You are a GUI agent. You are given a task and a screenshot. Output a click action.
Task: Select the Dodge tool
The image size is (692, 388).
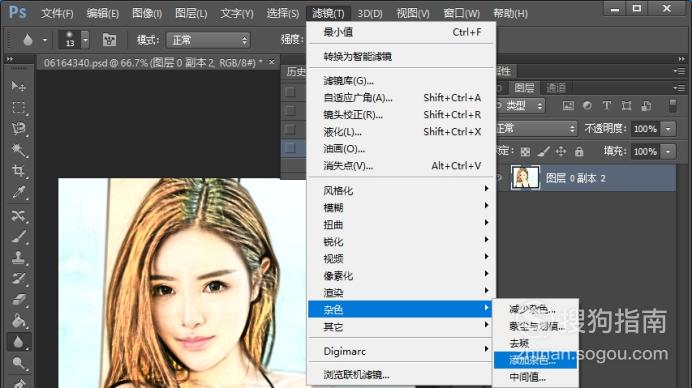pos(18,363)
